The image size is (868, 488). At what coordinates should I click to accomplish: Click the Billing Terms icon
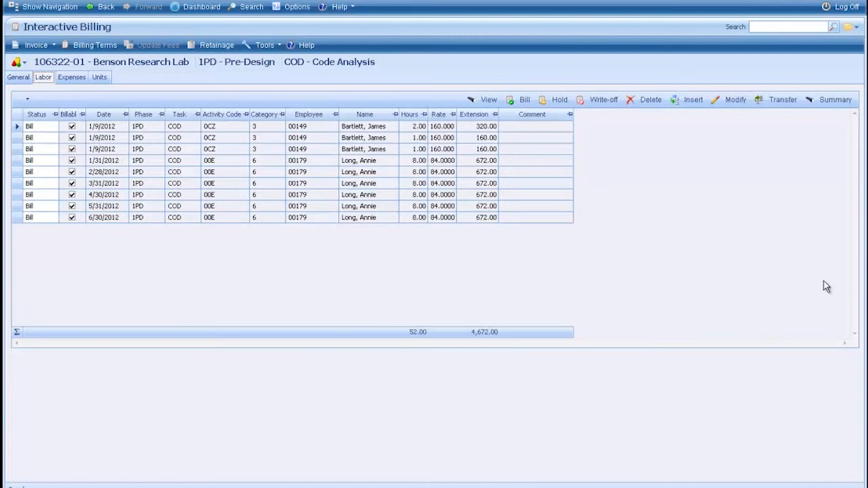(65, 45)
